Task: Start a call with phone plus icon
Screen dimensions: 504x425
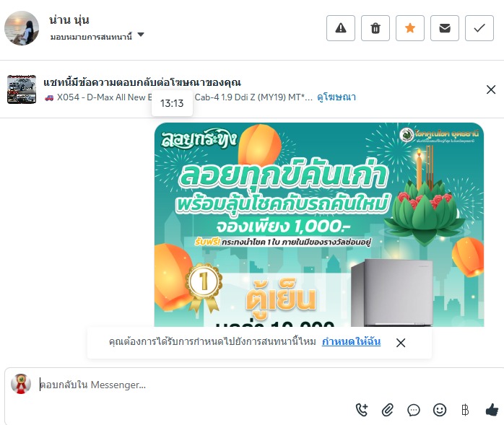Action: click(362, 410)
